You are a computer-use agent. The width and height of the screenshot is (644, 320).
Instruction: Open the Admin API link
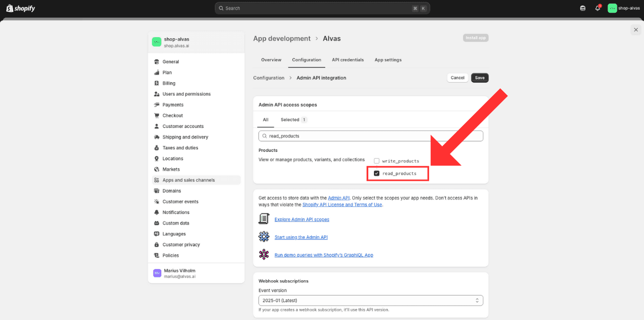(339, 198)
